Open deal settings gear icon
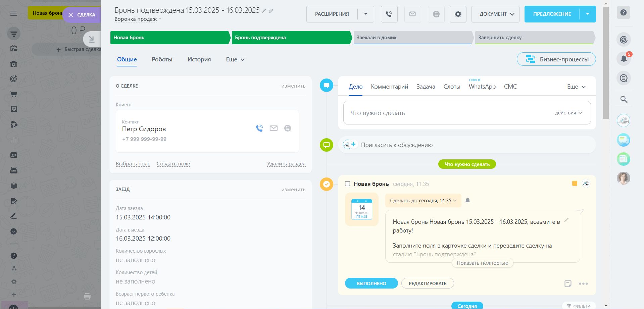This screenshot has width=644, height=309. point(458,14)
